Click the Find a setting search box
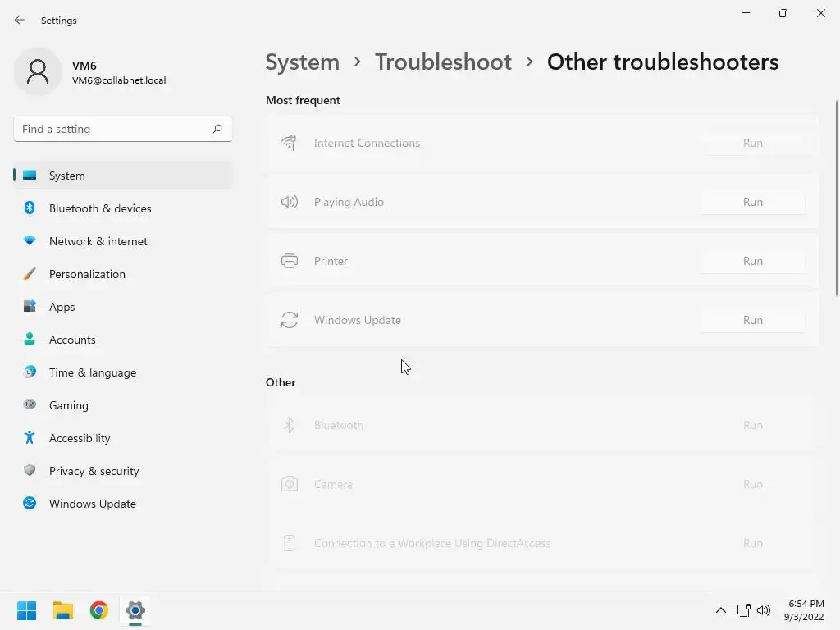 (123, 129)
